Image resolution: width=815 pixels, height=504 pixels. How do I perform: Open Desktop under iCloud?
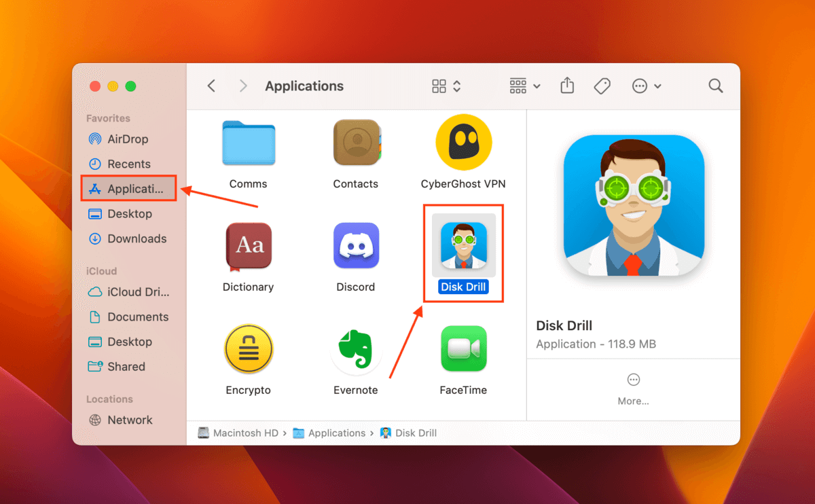click(130, 342)
